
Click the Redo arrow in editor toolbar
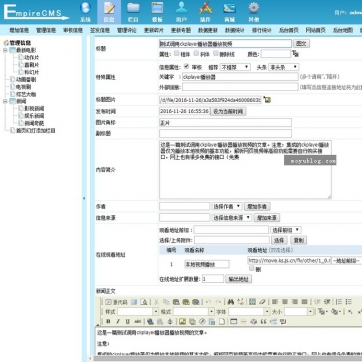click(x=218, y=302)
